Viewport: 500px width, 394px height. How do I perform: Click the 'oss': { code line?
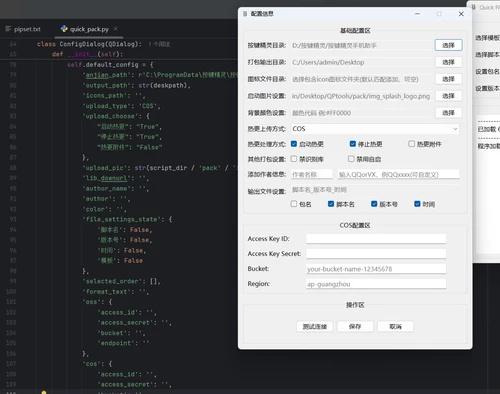pyautogui.click(x=97, y=302)
